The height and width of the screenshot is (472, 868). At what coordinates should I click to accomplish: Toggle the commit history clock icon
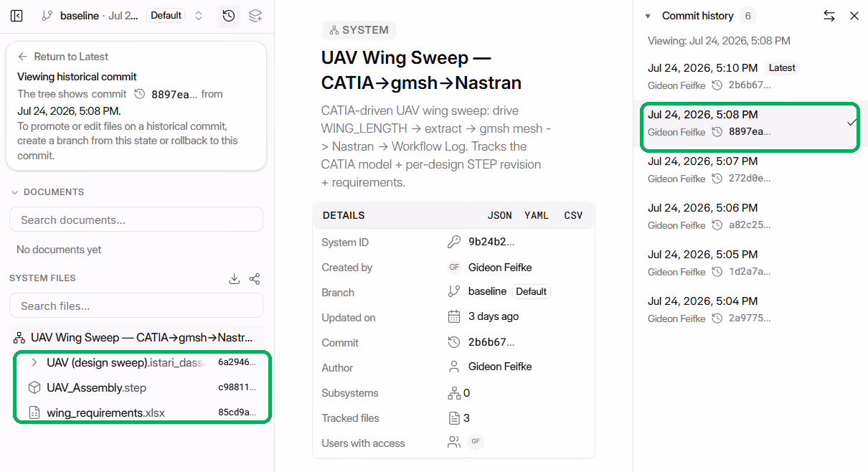[229, 16]
